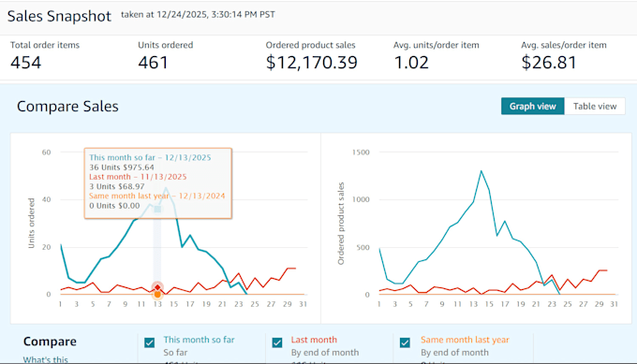Click 'By end of month' under Last month

click(x=325, y=352)
